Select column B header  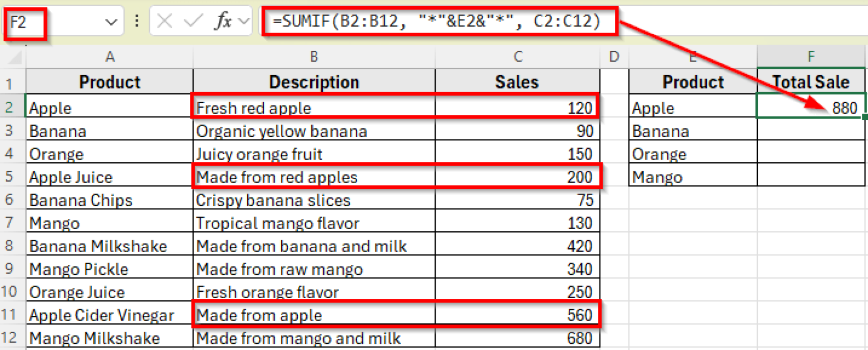tap(314, 57)
